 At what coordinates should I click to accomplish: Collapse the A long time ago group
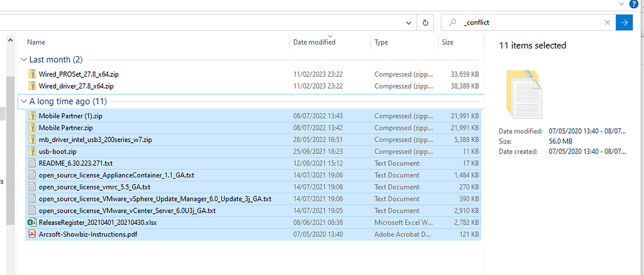click(24, 101)
